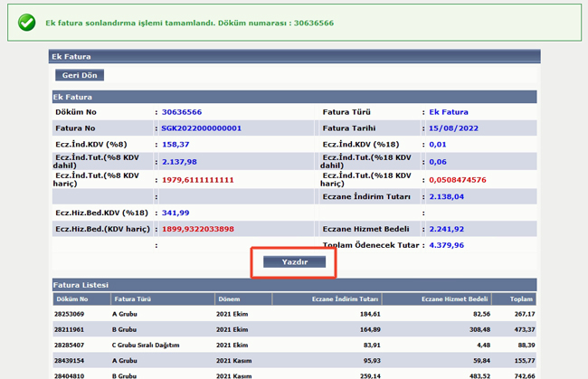Click the 164,89 discount cell
588x379 pixels.
pyautogui.click(x=370, y=329)
